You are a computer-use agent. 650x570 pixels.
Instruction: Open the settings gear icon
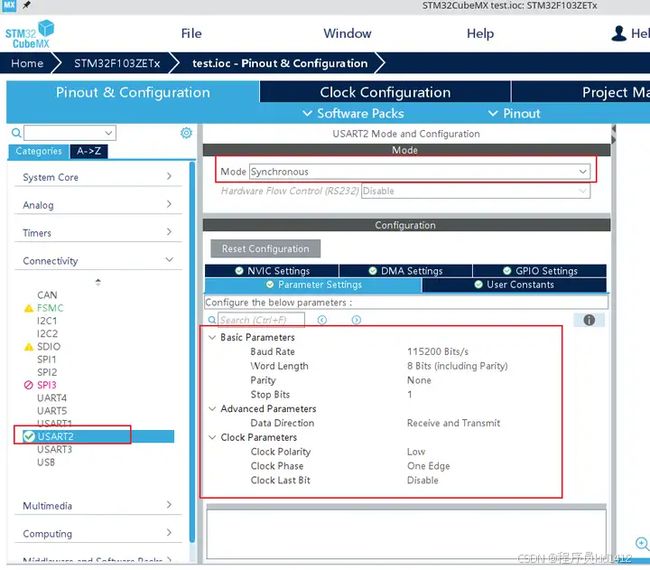point(186,133)
